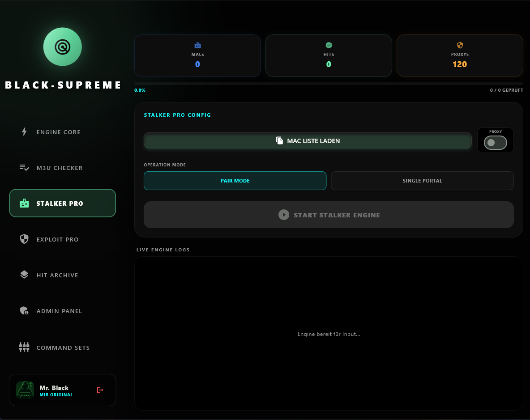Click the Admin Panel user icon

point(24,310)
